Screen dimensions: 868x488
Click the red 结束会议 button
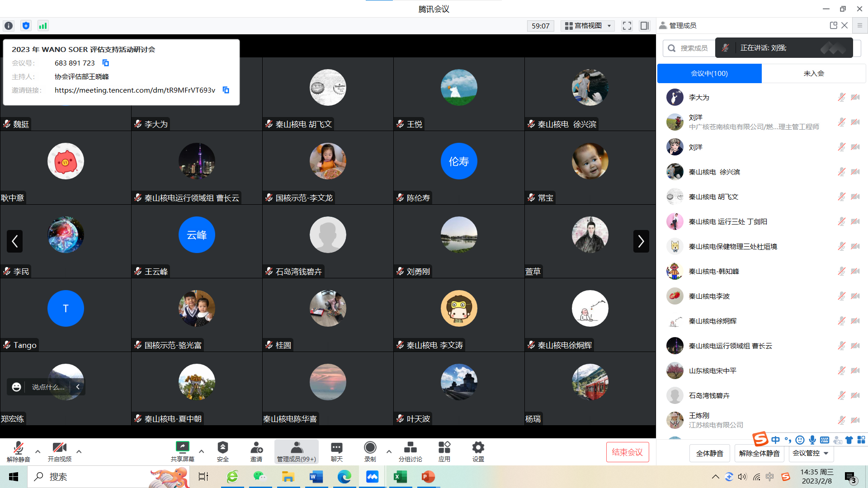point(627,452)
